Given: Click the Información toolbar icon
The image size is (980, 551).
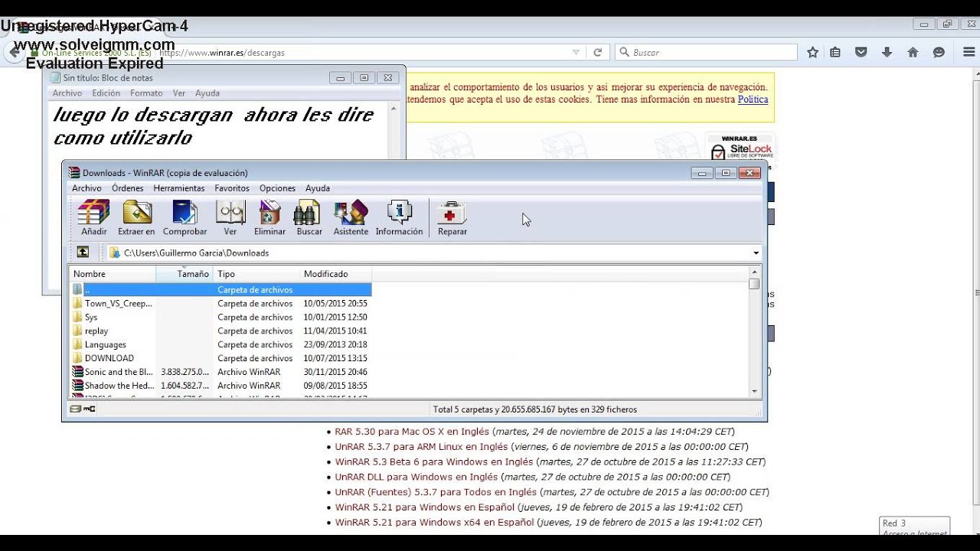Looking at the screenshot, I should (399, 218).
